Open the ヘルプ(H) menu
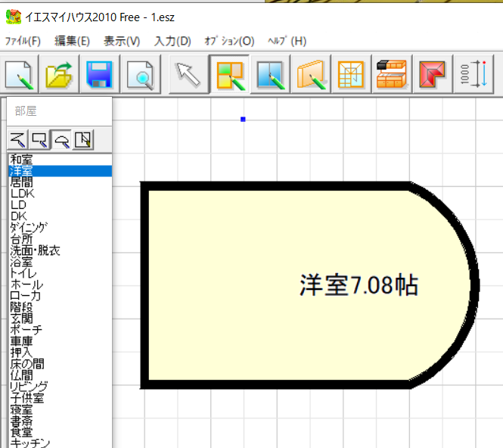This screenshot has height=448, width=503. pos(287,41)
